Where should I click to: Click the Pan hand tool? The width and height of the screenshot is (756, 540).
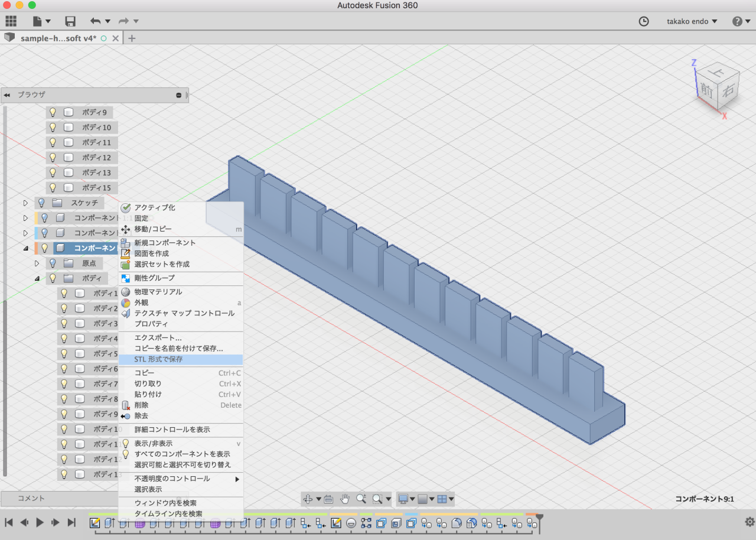click(x=346, y=499)
